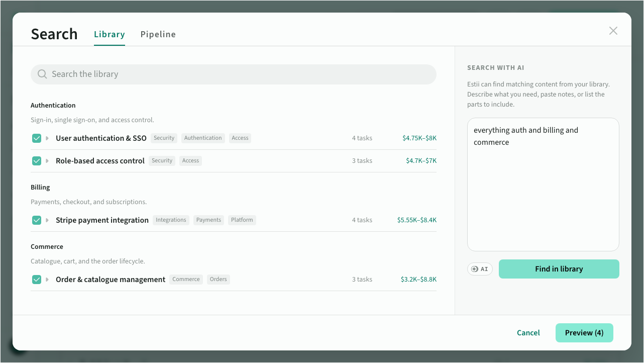Click the SEARCH WITH AI heading
Screen dimensions: 644x363
496,68
